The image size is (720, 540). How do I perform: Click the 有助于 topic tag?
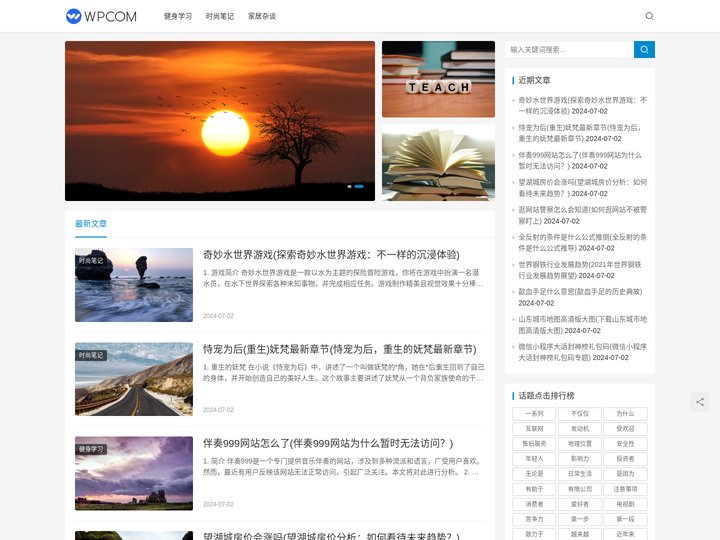[534, 489]
